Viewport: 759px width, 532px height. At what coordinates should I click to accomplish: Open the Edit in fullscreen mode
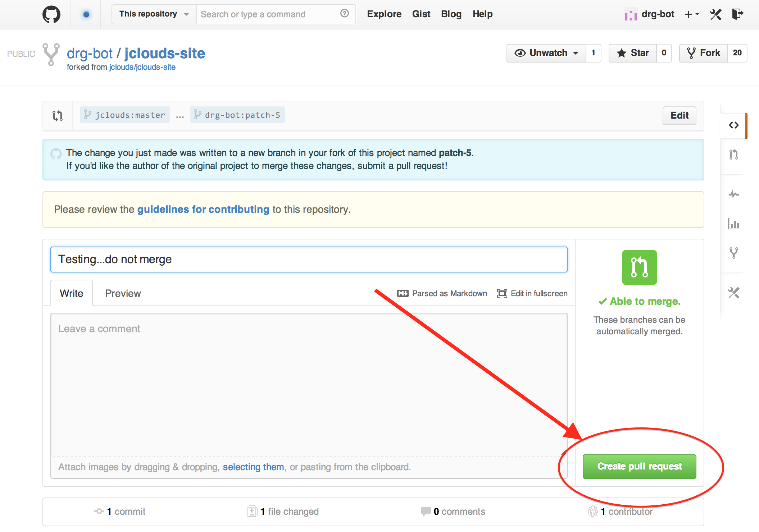click(x=532, y=293)
